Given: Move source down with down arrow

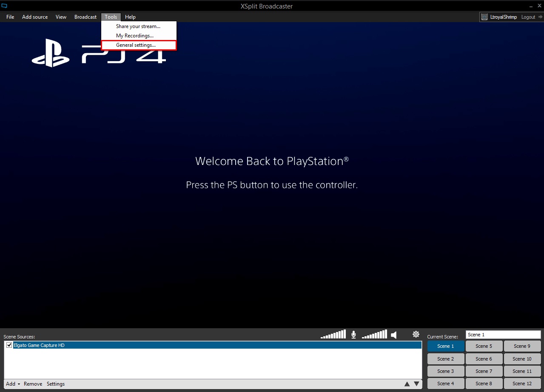Looking at the screenshot, I should (x=416, y=384).
